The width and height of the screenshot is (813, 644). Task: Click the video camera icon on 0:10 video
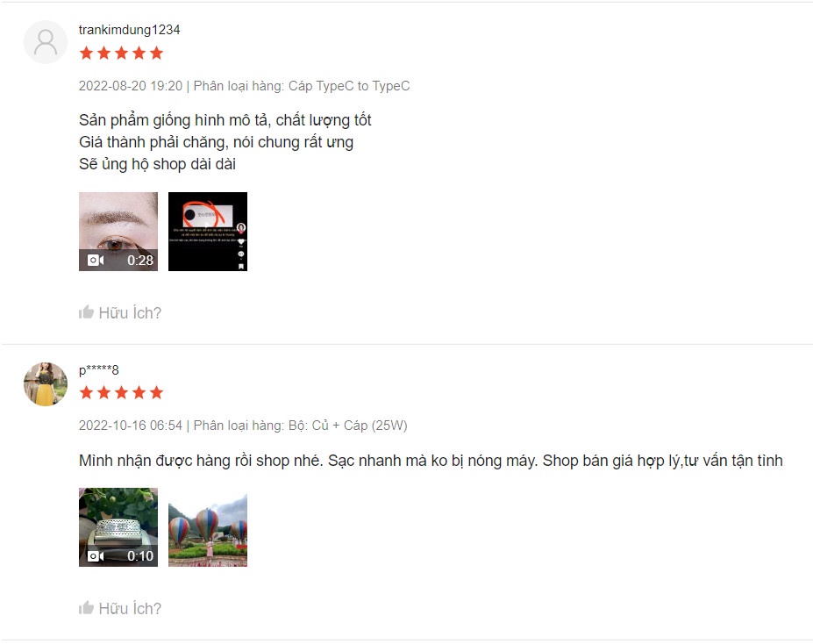pyautogui.click(x=96, y=556)
